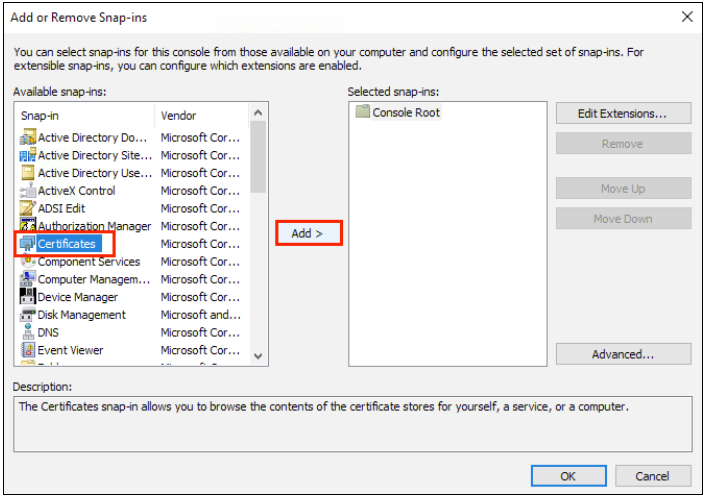Click the Active Directory Users snap-in icon

pos(28,173)
